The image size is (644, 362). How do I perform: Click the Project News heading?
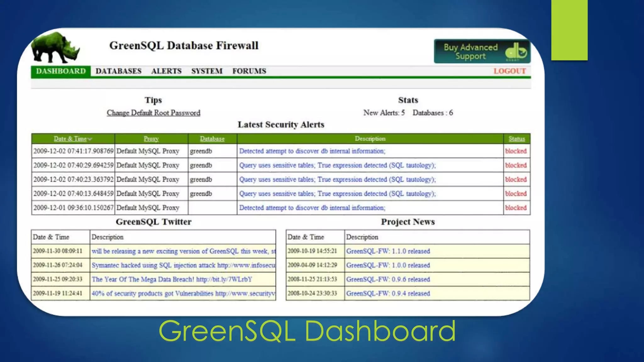click(x=408, y=222)
